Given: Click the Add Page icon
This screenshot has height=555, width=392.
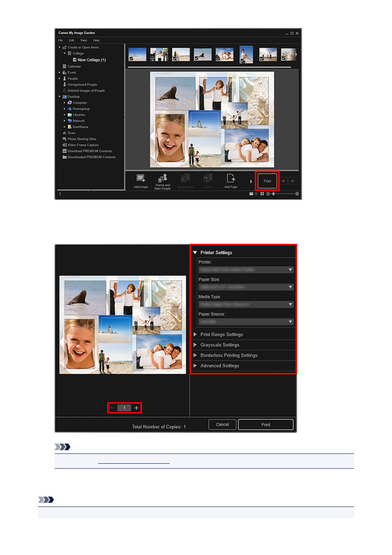Looking at the screenshot, I should click(231, 178).
